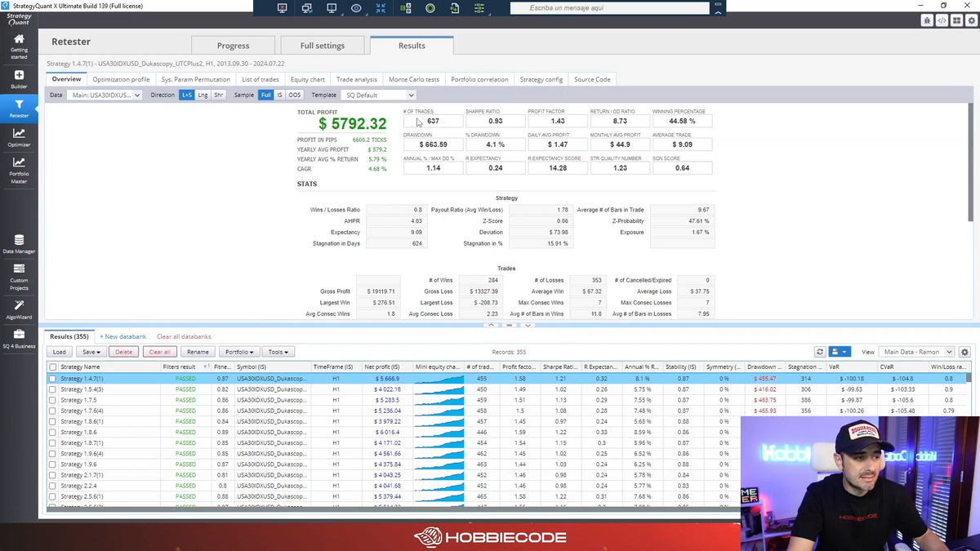
Task: Open Portfolio Master in sidebar
Action: [19, 170]
